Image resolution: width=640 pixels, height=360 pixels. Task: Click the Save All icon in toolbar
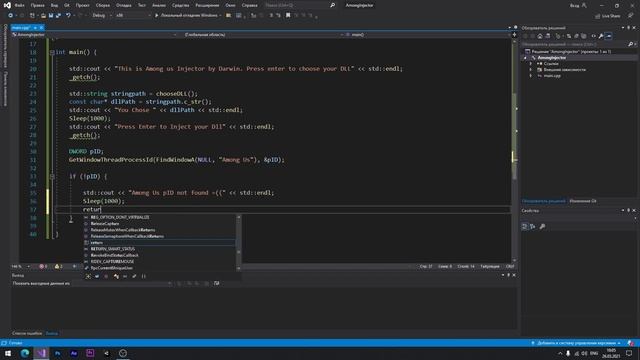click(58, 16)
